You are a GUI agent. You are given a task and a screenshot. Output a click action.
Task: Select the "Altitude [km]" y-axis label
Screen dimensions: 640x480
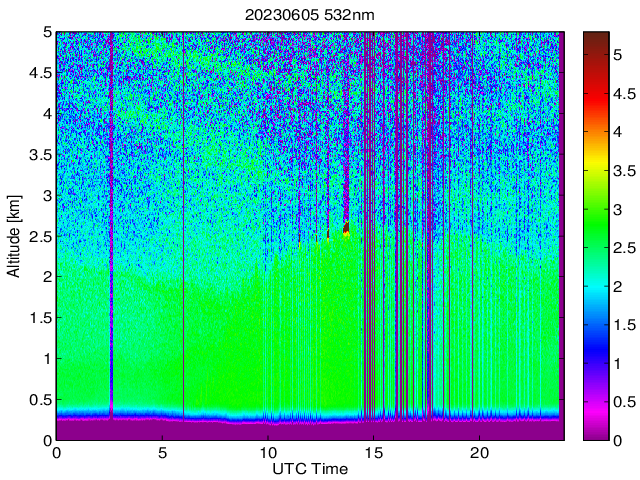(15, 236)
